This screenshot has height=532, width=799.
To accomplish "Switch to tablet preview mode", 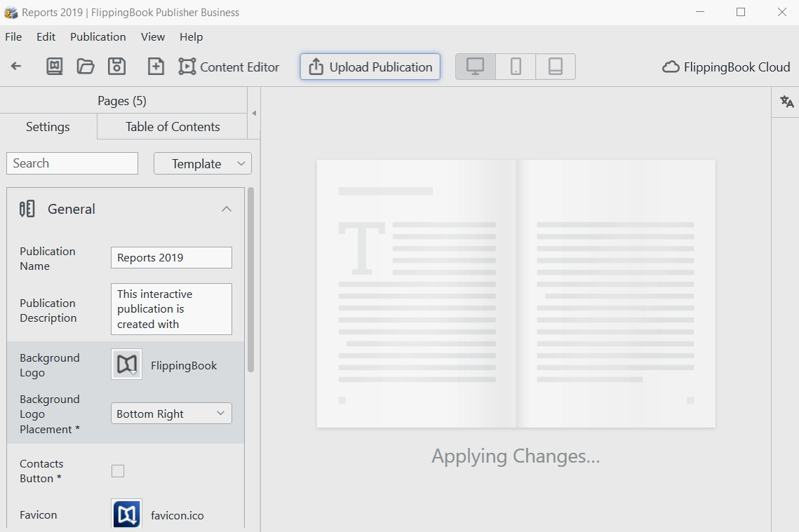I will 556,67.
